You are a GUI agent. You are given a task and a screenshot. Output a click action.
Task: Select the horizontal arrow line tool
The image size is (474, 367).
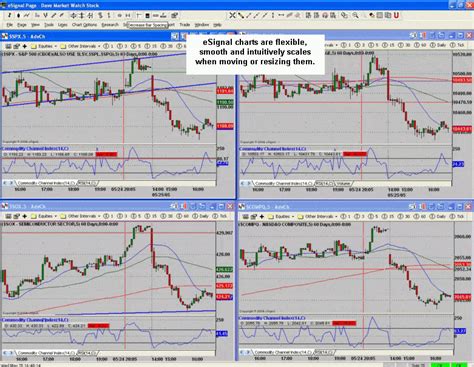coord(281,15)
